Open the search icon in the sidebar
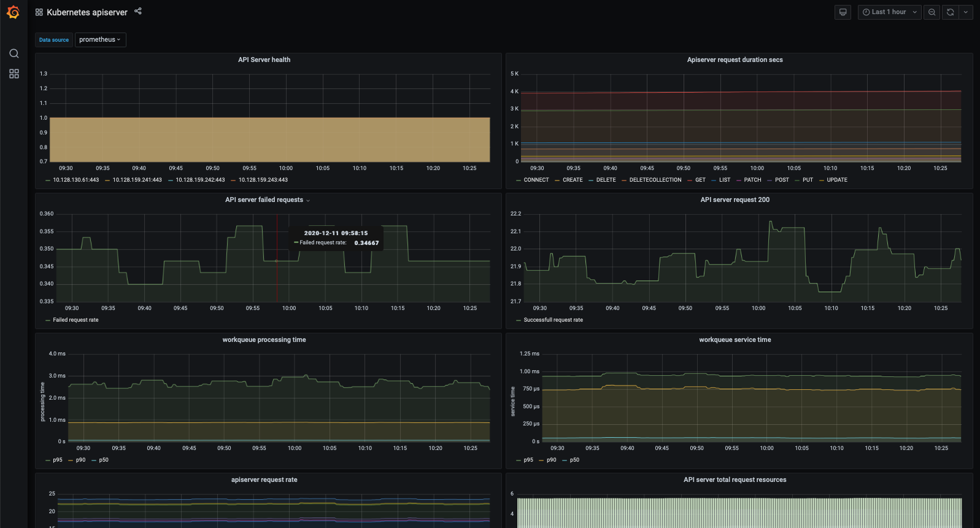 click(14, 53)
